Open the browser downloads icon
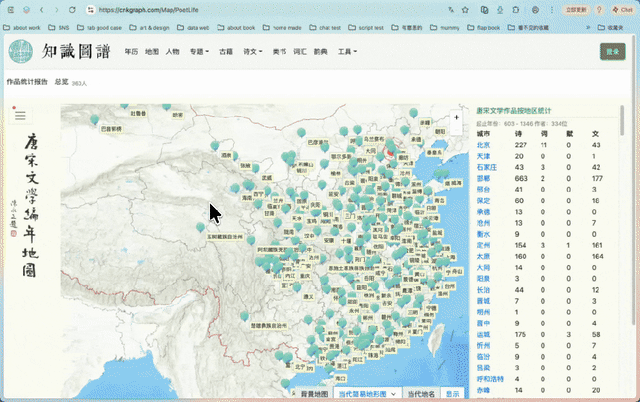 click(500, 10)
